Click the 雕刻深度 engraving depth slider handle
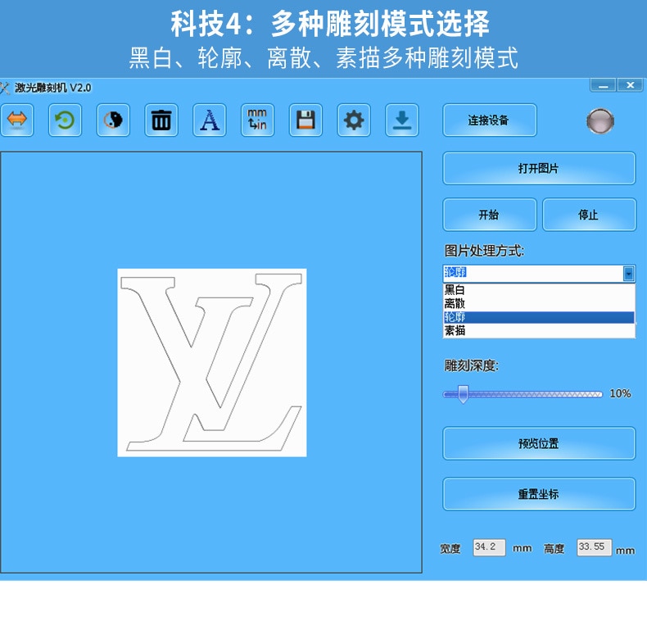Viewport: 647px width, 644px height. pyautogui.click(x=463, y=394)
